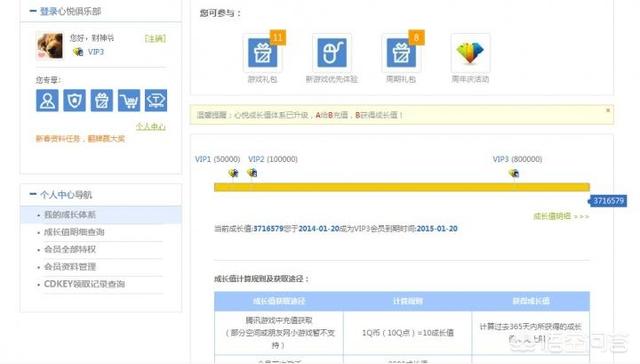Open the colorful diamond anniversary activity icon
This screenshot has width=640, height=364.
tap(470, 53)
